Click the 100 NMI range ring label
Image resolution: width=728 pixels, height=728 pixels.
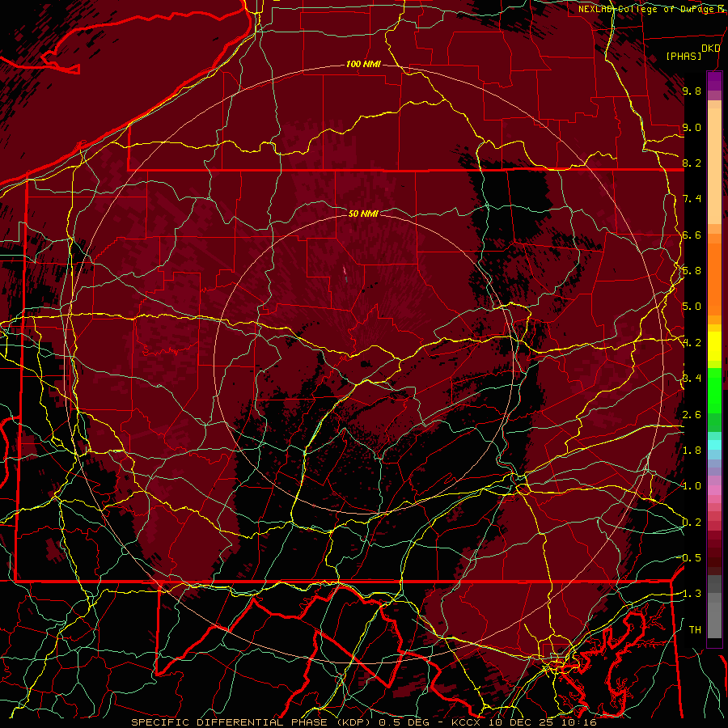(x=363, y=64)
